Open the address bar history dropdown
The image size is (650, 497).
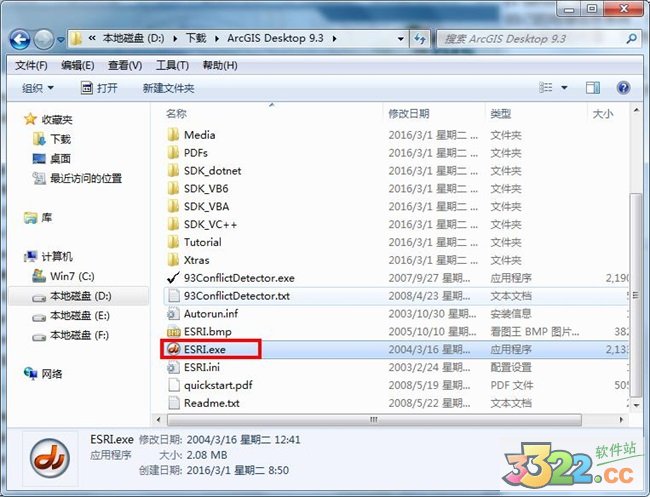[x=400, y=39]
